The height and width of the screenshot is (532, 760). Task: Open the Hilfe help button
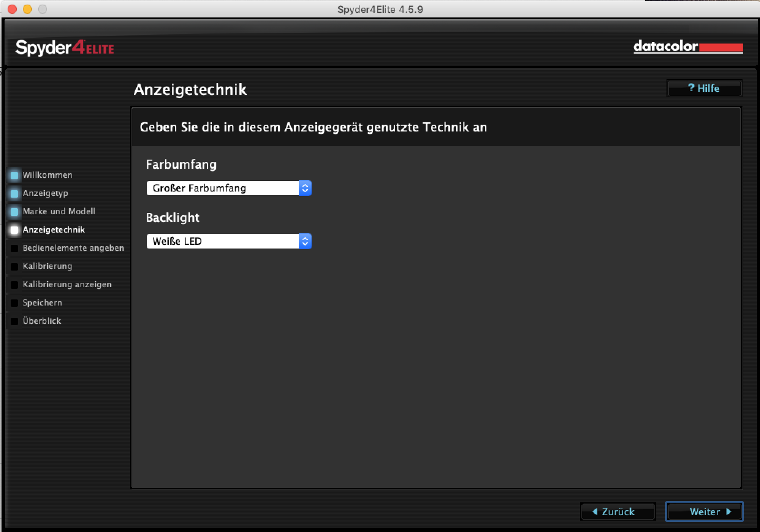pos(704,88)
